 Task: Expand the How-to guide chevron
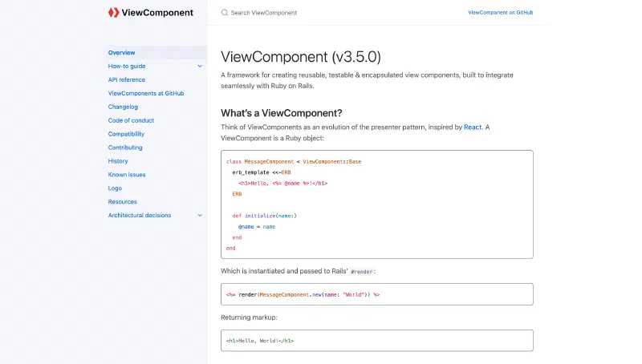point(200,66)
